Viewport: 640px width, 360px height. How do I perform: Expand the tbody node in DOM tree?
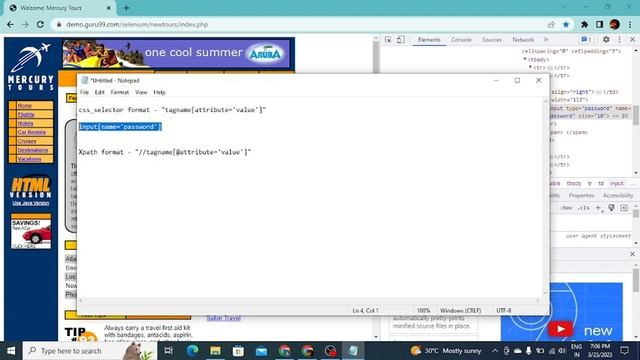point(525,60)
